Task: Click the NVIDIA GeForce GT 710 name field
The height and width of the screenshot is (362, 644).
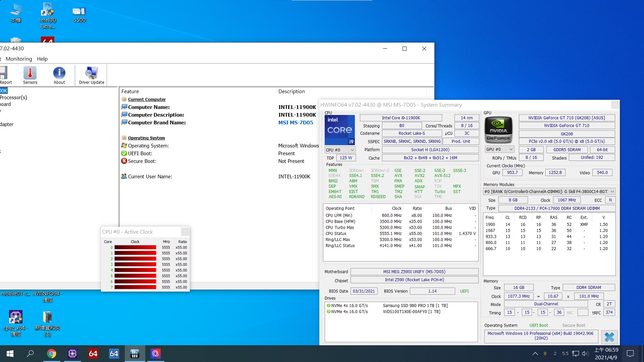Action: [567, 125]
